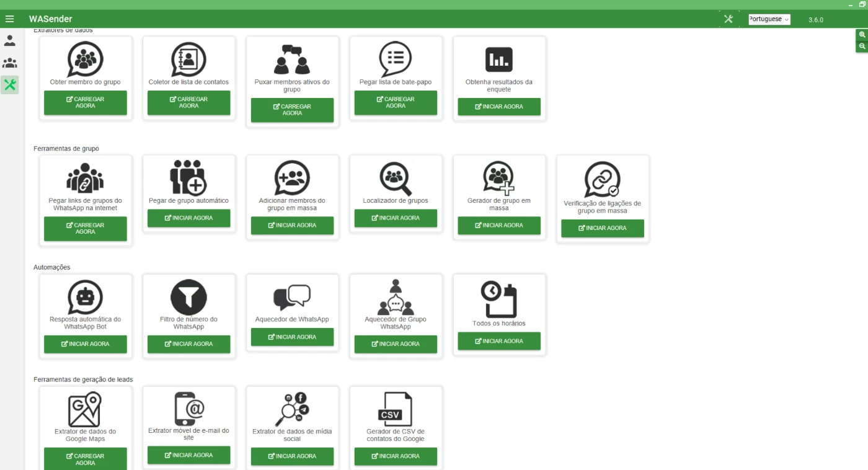868x470 pixels.
Task: Start Localizador de grupos with Iniciar Agora
Action: click(396, 218)
